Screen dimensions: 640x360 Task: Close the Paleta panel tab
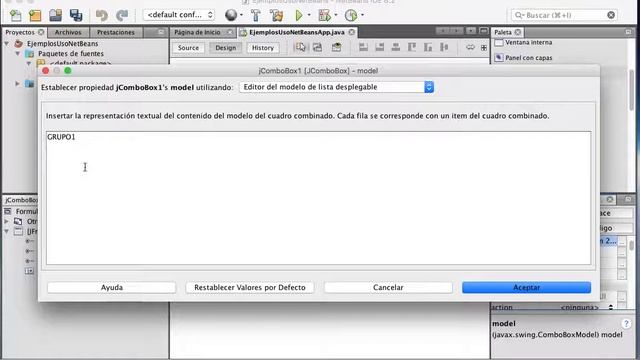[518, 32]
